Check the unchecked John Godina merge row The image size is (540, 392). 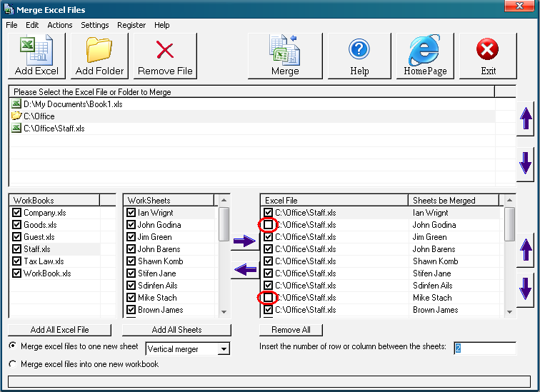(x=268, y=225)
